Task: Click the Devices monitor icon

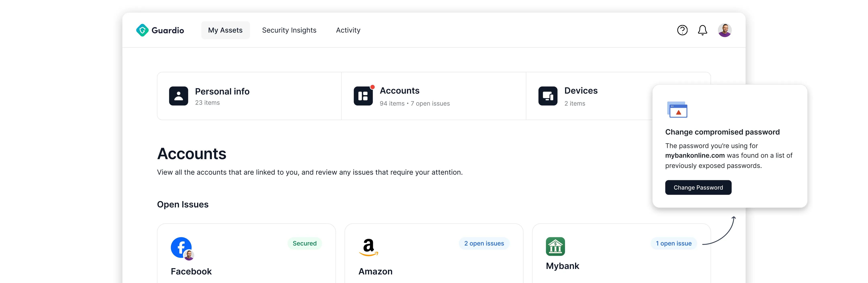Action: 548,96
